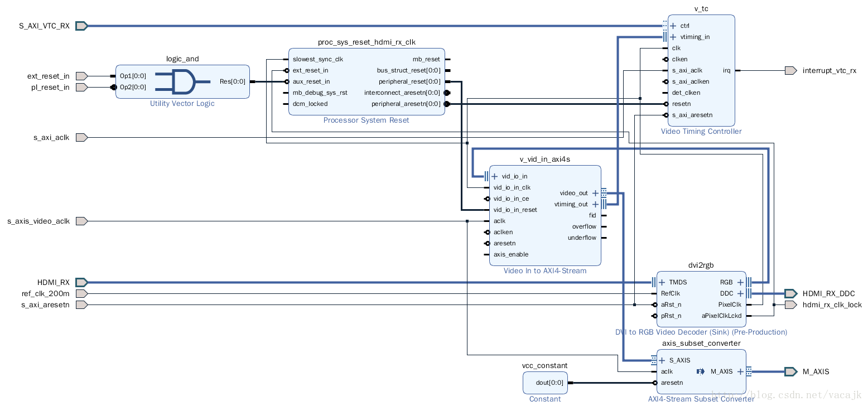868x406 pixels.
Task: Select the interconnect_aresetn[0:0] pin
Action: pos(402,93)
